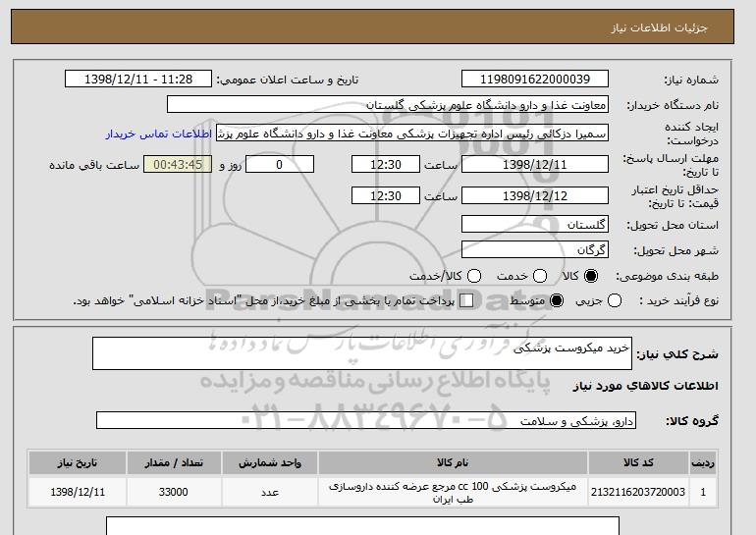Click the announcement date field 1398/12/11 - 11:28

coord(138,80)
